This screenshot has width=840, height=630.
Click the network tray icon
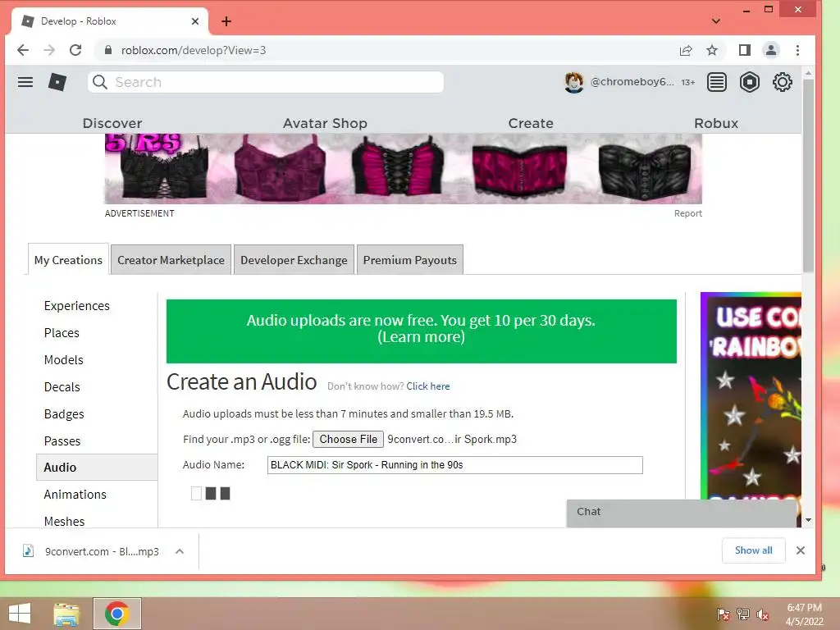743,614
